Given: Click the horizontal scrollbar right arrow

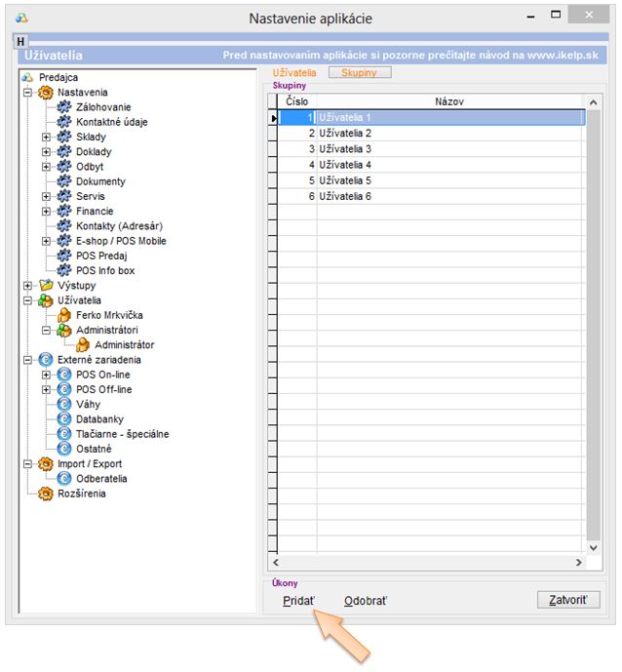Looking at the screenshot, I should [580, 563].
